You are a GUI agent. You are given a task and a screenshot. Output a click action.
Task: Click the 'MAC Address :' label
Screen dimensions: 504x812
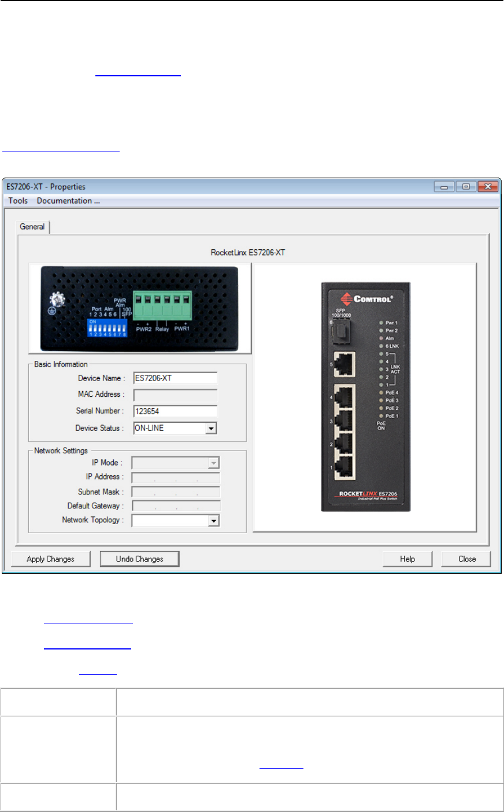(101, 394)
